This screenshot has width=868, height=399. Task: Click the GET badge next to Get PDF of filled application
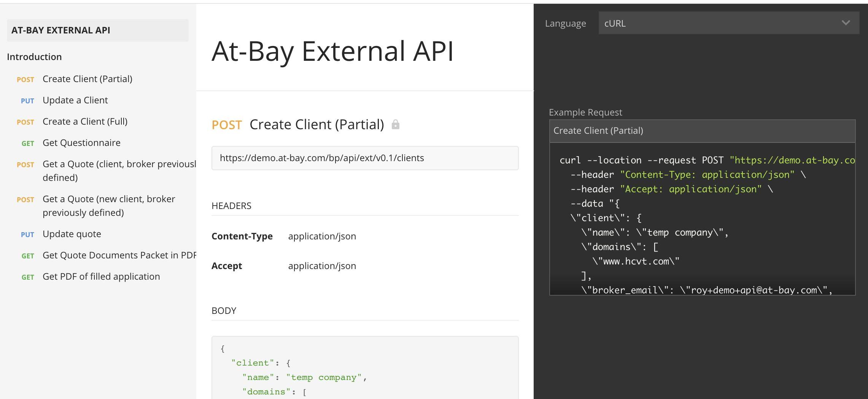click(x=27, y=277)
